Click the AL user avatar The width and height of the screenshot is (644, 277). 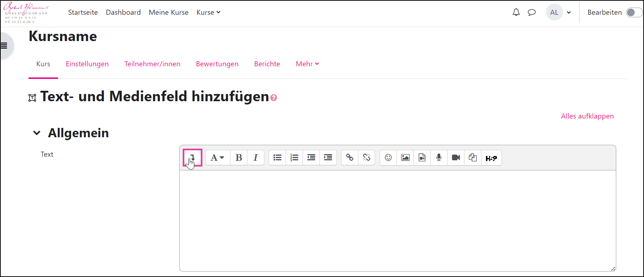pos(554,13)
